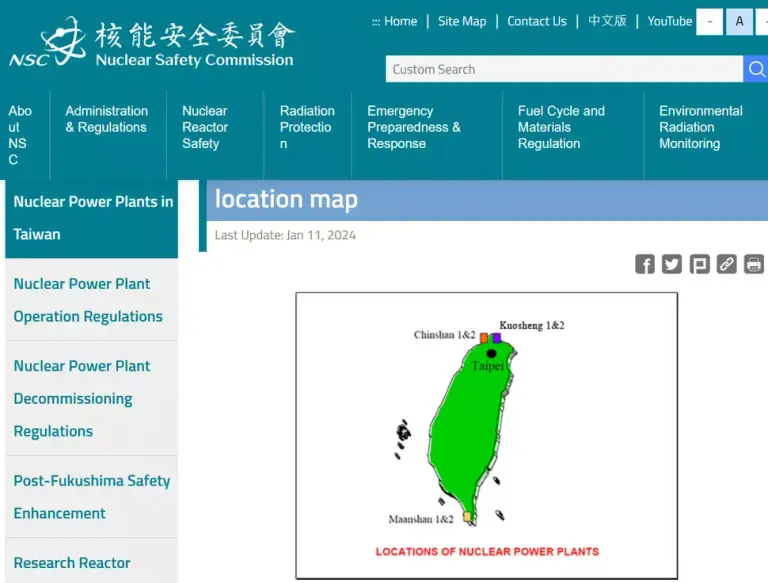Open the Site Map link
The width and height of the screenshot is (768, 583).
pos(462,21)
